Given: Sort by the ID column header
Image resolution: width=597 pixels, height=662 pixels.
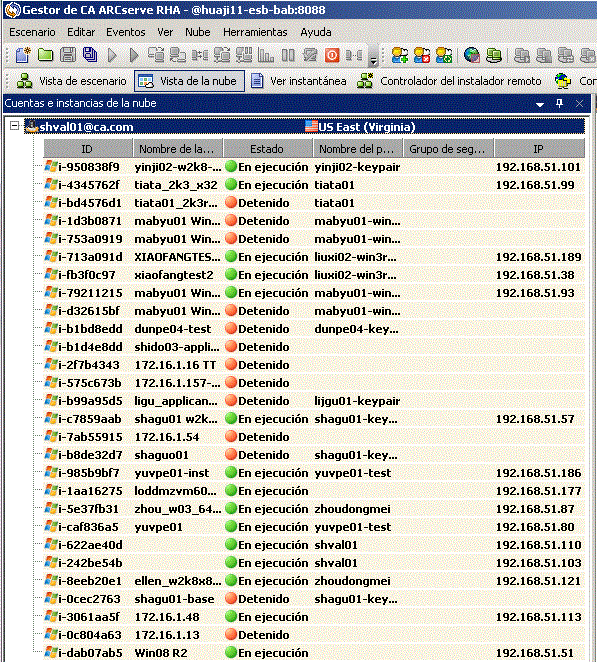Looking at the screenshot, I should tap(88, 149).
